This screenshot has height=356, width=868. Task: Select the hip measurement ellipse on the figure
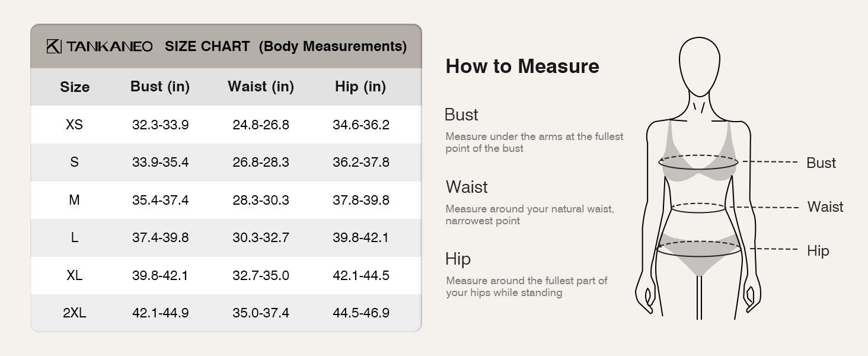[x=699, y=249]
